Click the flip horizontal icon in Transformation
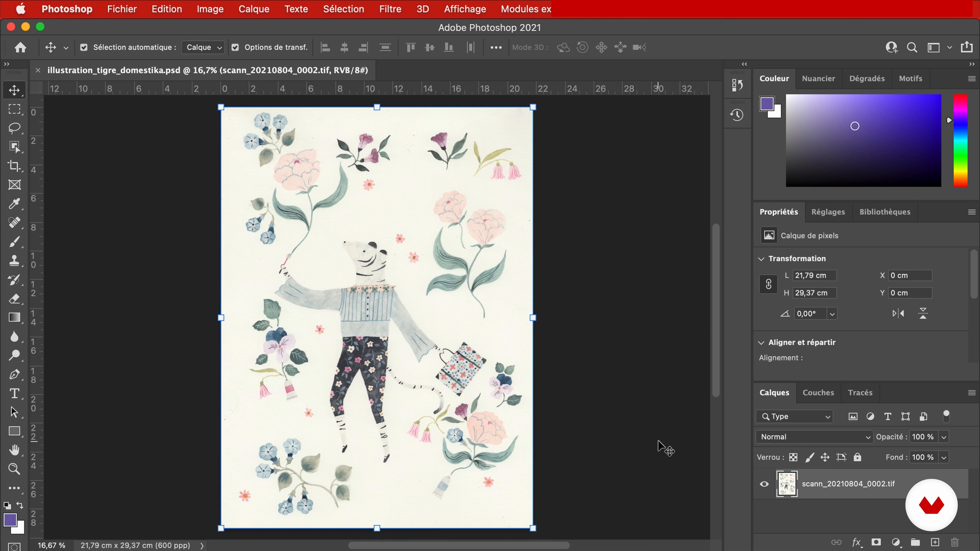This screenshot has width=980, height=551. 898,313
